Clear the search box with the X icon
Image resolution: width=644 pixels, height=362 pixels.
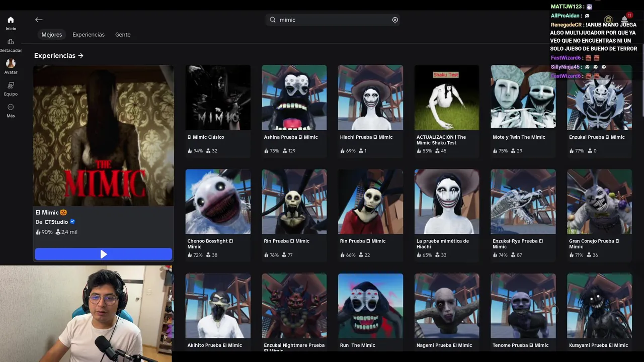coord(395,20)
